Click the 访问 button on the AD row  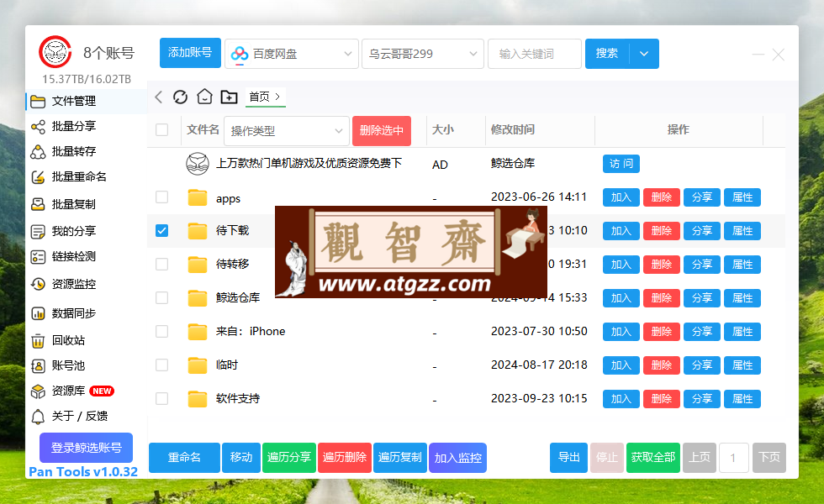tap(621, 164)
